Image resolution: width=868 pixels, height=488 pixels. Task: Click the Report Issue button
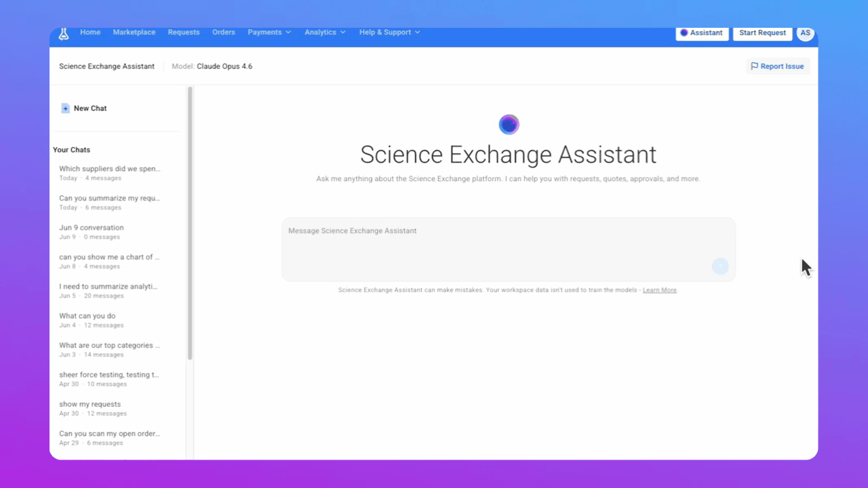click(778, 66)
